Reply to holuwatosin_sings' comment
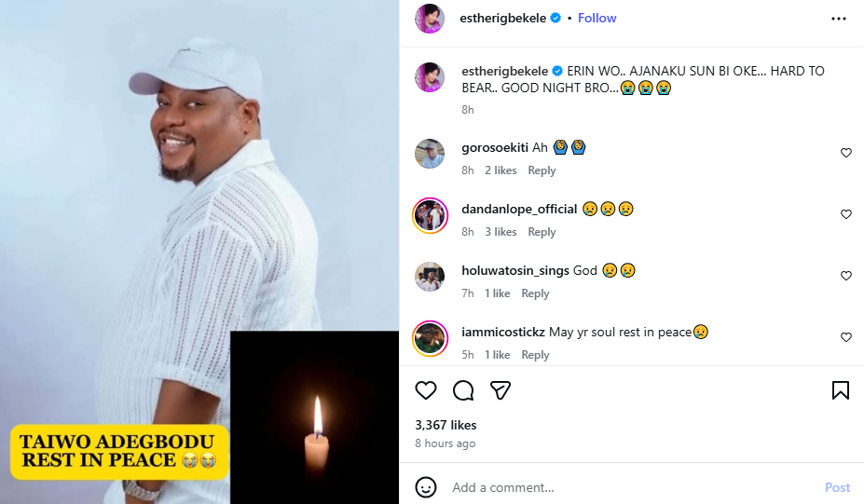The image size is (864, 504). (535, 293)
